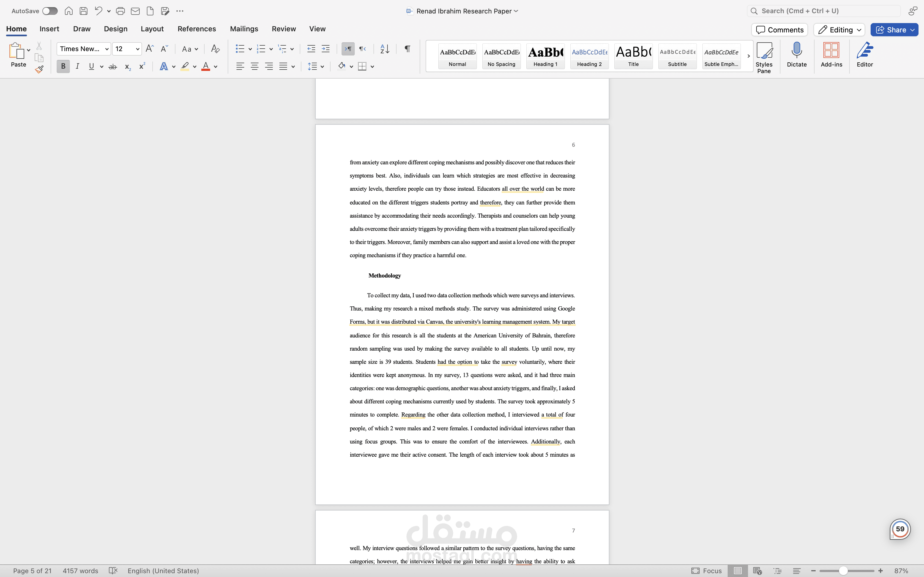Viewport: 924px width, 577px height.
Task: Click the Share button
Action: pyautogui.click(x=894, y=29)
